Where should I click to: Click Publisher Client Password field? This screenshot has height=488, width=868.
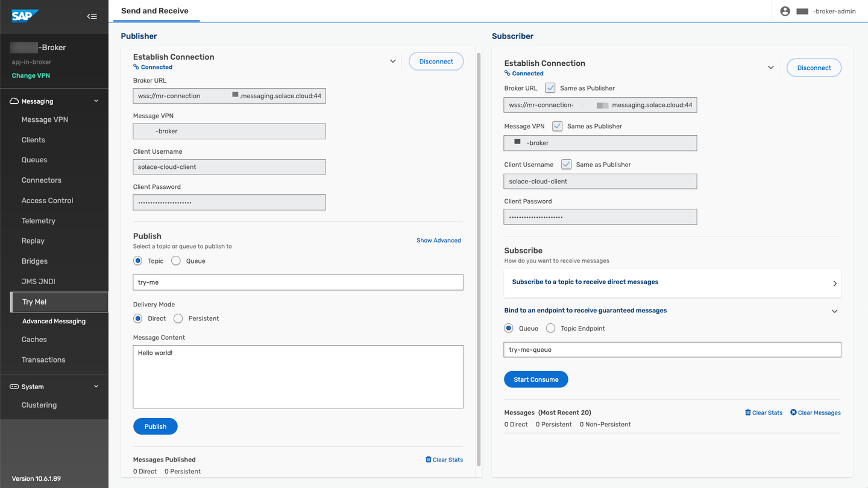tap(229, 203)
